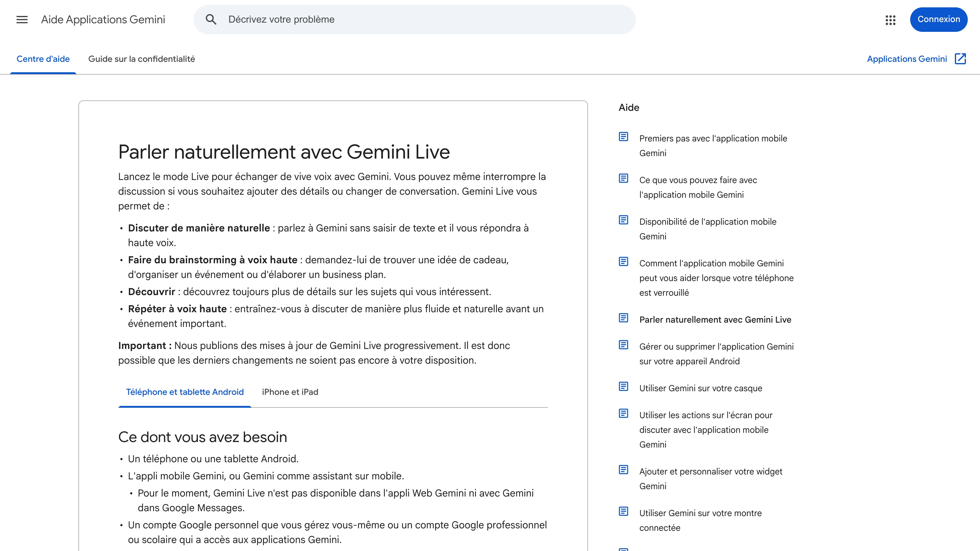Screen dimensions: 980x551
Task: Click bold text Découvrir
Action: pyautogui.click(x=151, y=292)
